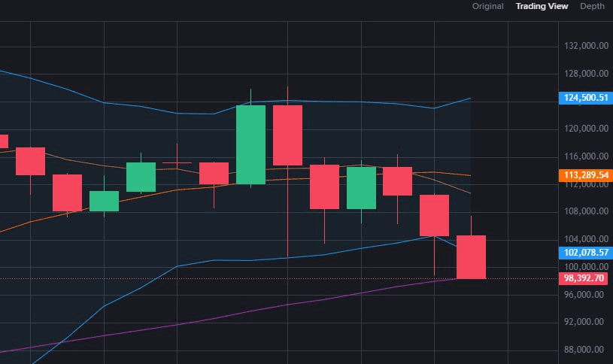Click the 132,000.00 axis label

[x=586, y=46]
